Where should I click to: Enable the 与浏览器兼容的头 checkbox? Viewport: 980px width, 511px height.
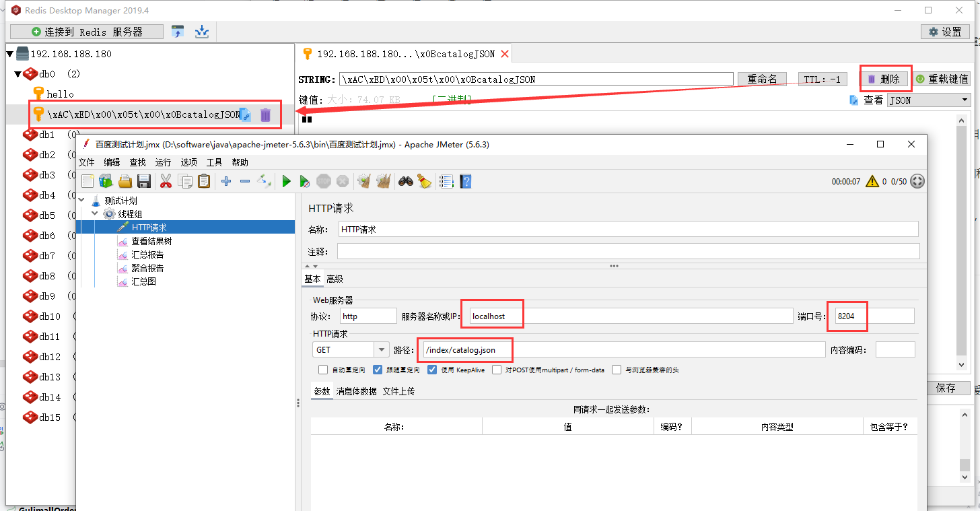pos(617,370)
